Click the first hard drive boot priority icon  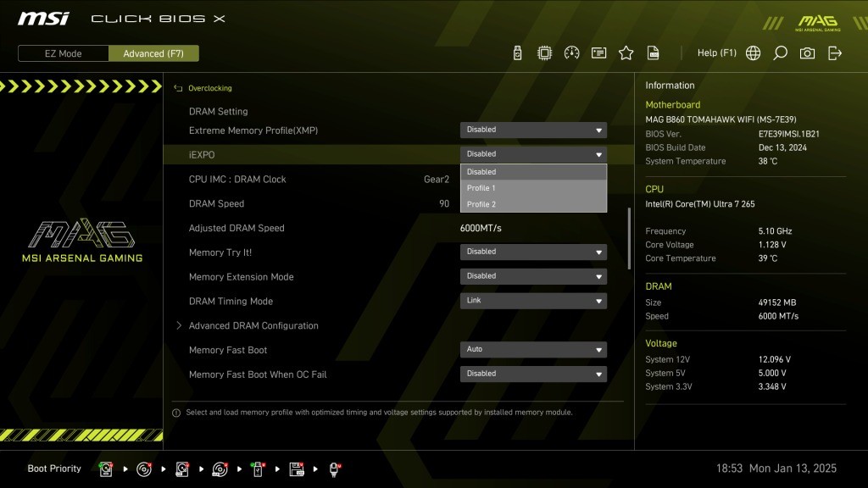(106, 469)
